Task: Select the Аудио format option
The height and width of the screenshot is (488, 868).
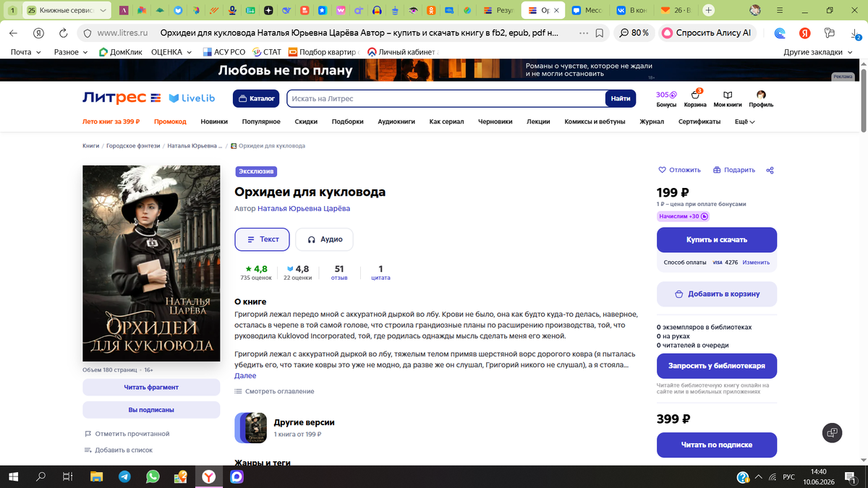Action: (324, 239)
